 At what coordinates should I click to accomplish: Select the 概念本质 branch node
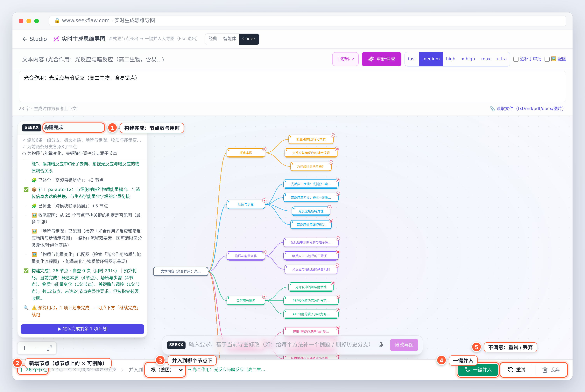tap(245, 153)
